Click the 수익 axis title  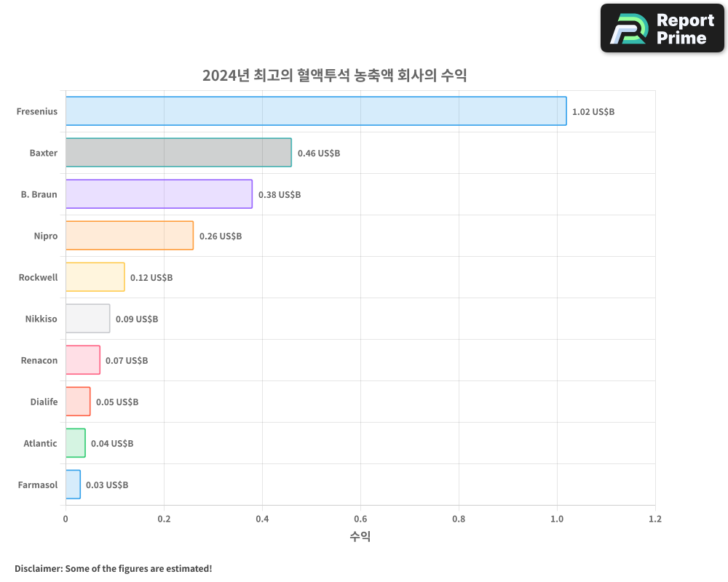(x=360, y=536)
